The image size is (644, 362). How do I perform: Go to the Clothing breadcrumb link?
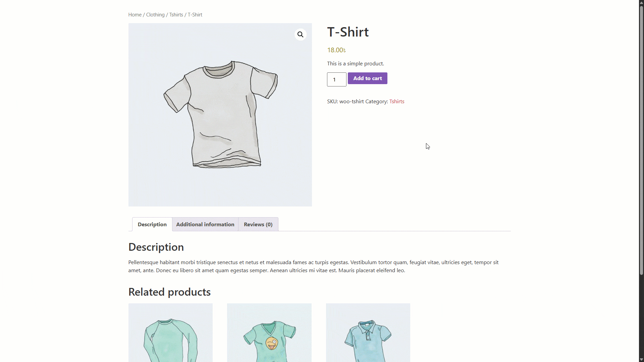point(155,15)
